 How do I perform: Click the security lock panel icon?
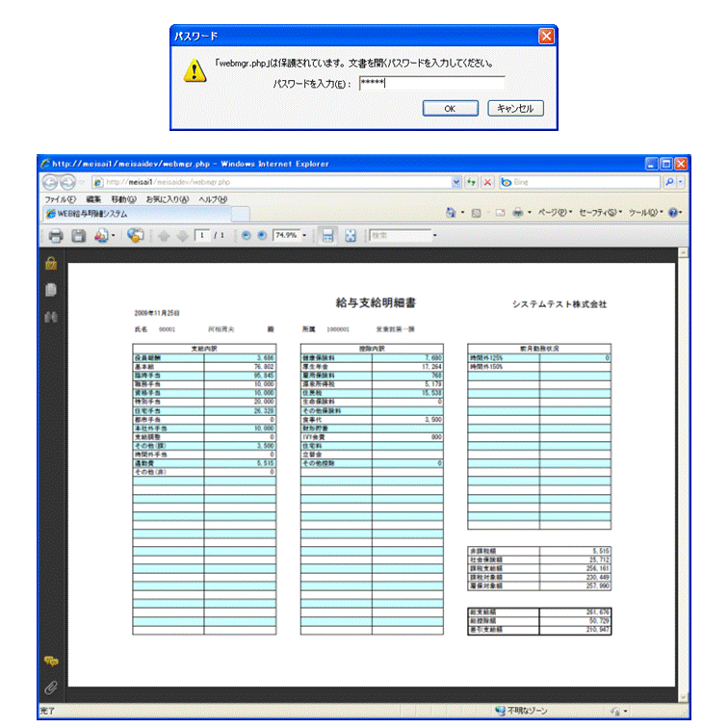[51, 263]
